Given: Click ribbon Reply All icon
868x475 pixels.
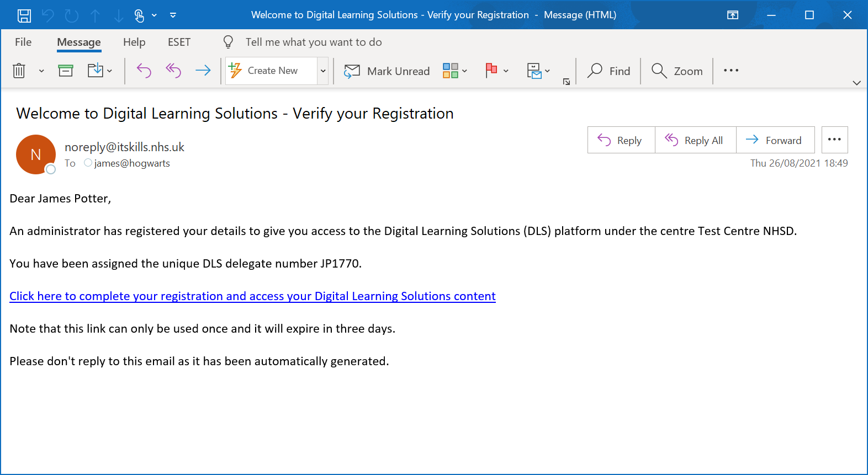Looking at the screenshot, I should click(x=173, y=71).
